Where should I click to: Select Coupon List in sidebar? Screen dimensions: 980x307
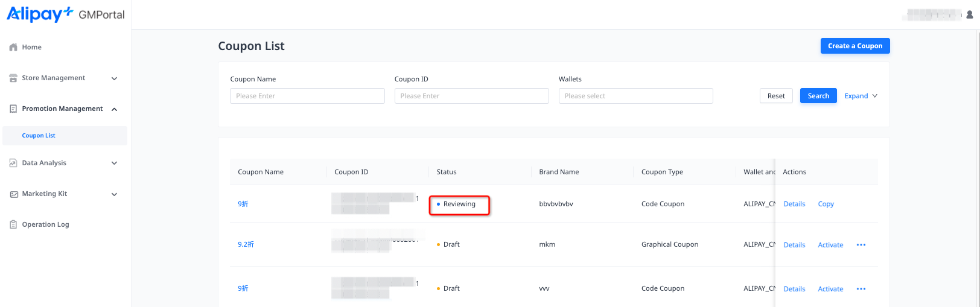pos(39,136)
